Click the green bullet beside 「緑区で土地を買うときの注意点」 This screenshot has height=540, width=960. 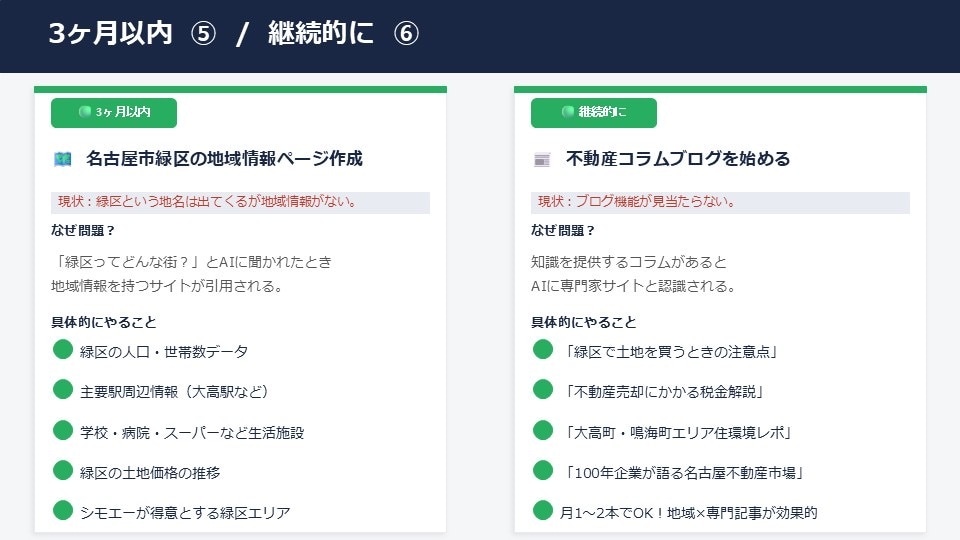point(543,349)
